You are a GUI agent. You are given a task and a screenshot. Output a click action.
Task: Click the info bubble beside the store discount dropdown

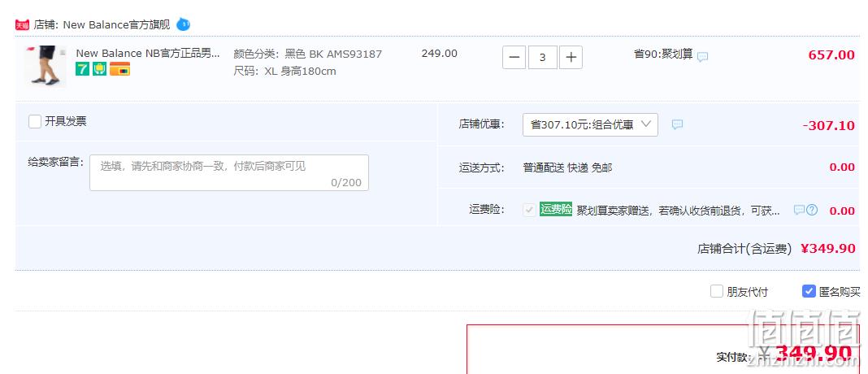[x=677, y=124]
